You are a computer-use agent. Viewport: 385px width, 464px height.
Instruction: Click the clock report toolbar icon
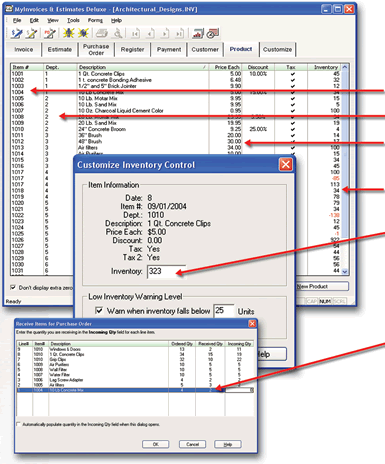pos(212,33)
